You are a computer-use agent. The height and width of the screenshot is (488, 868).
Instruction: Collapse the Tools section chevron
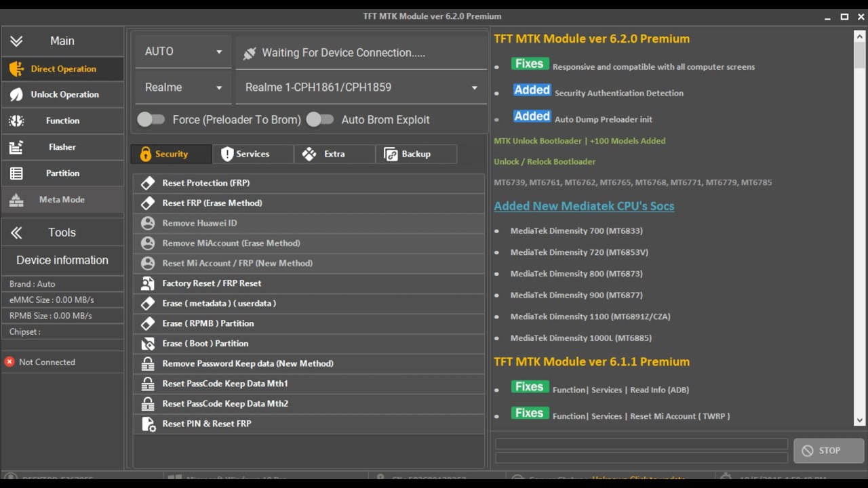[16, 233]
